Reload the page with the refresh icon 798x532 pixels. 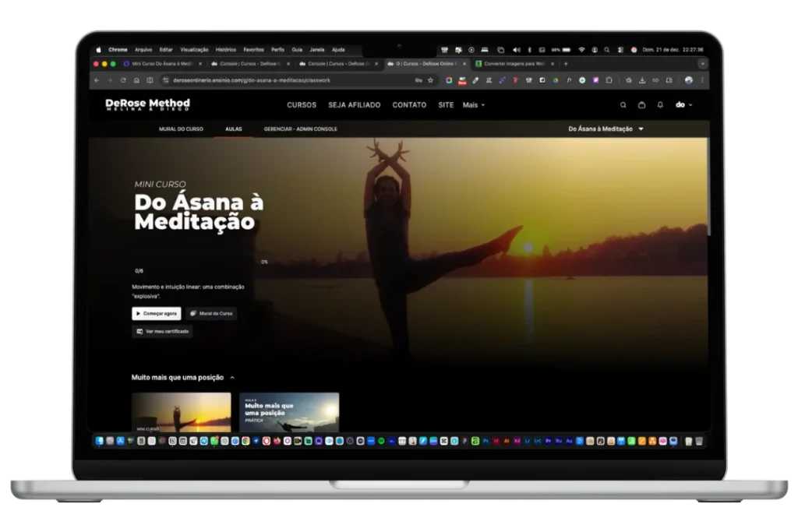coord(123,80)
